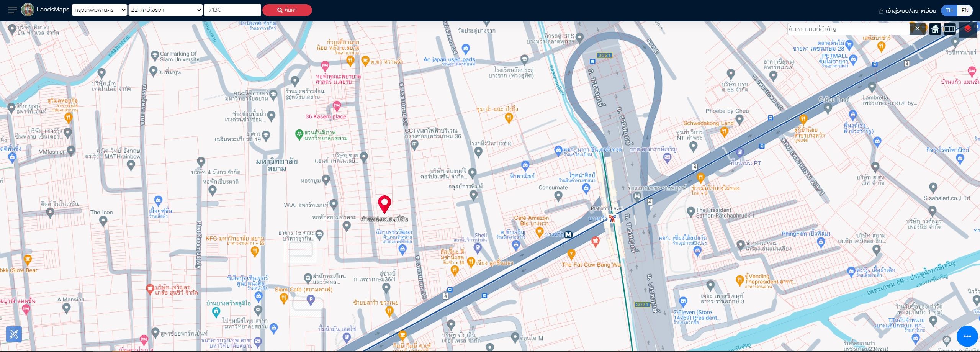Viewport: 980px width, 352px height.
Task: Click the บางหว้า MRT station icon
Action: click(x=568, y=234)
